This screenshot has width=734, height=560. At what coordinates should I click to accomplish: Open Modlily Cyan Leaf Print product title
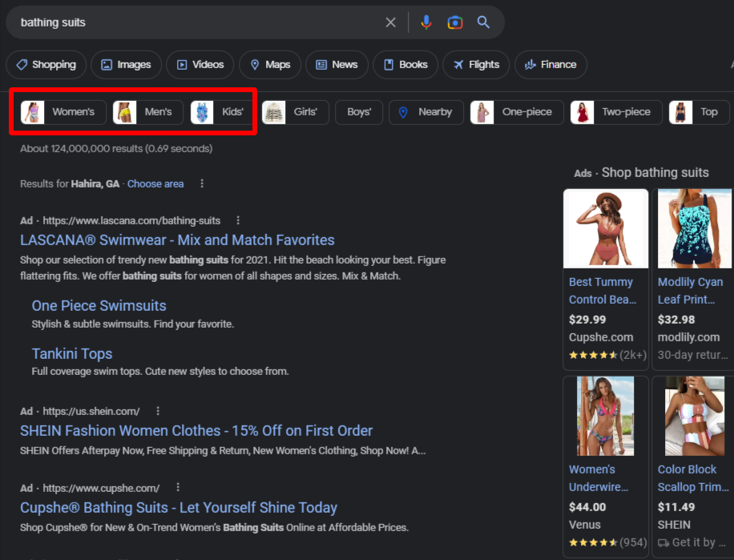(x=690, y=291)
